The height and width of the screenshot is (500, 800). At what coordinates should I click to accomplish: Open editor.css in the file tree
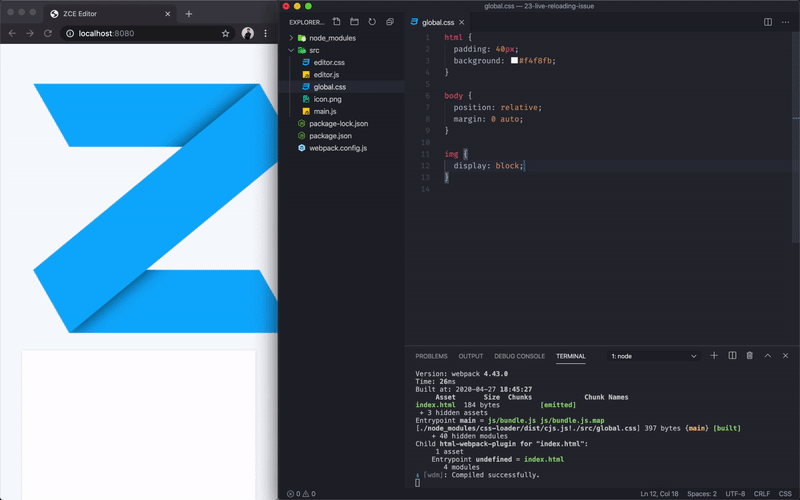pos(329,62)
